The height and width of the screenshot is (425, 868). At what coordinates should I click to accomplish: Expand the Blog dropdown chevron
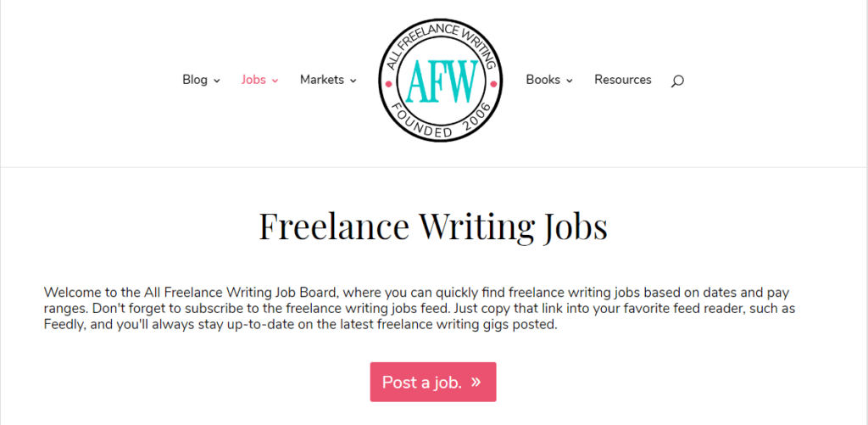point(217,81)
